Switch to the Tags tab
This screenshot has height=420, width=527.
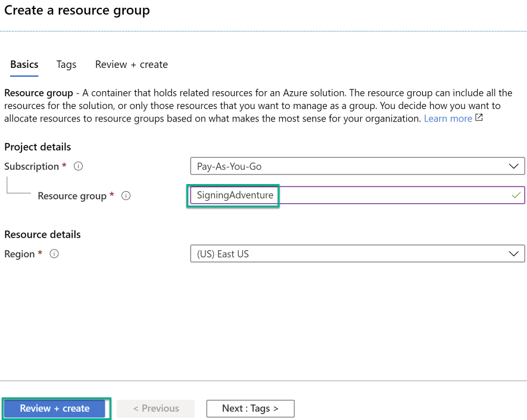(x=66, y=64)
